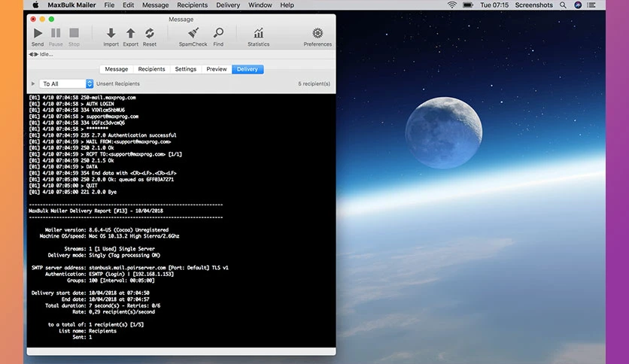Click the Delivery start date line
Viewport: 629px width, 364px height.
(x=90, y=293)
